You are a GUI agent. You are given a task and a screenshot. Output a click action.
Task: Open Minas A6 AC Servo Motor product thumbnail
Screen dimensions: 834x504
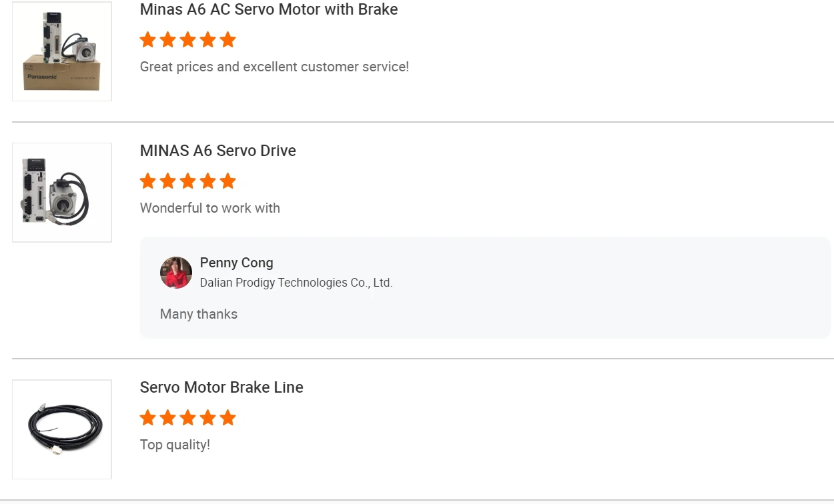[61, 51]
